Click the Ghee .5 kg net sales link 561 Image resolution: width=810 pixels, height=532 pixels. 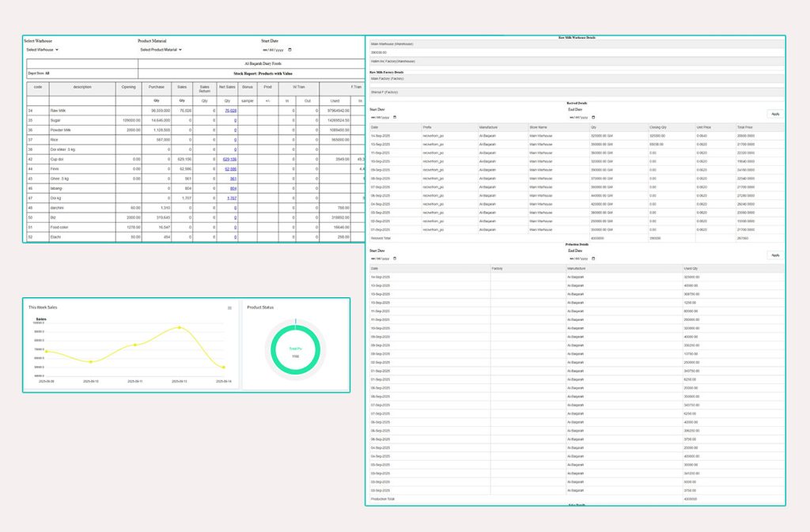point(233,179)
